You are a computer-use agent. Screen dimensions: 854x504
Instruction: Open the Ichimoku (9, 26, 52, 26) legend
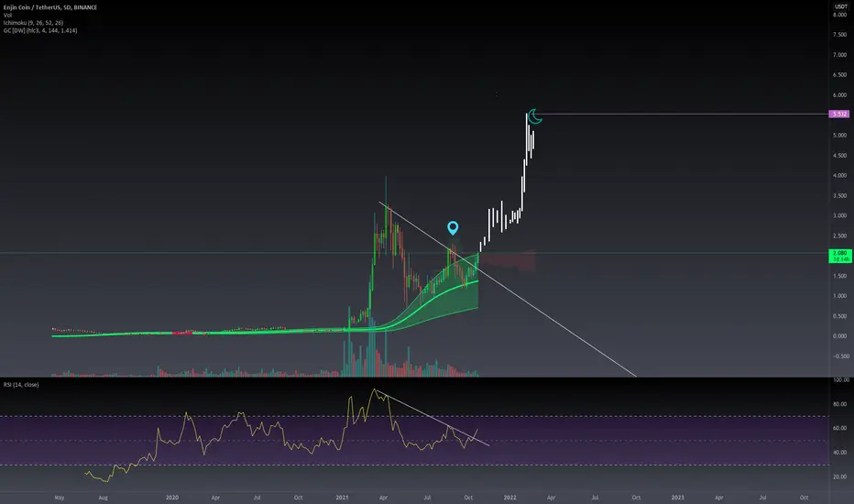point(33,23)
